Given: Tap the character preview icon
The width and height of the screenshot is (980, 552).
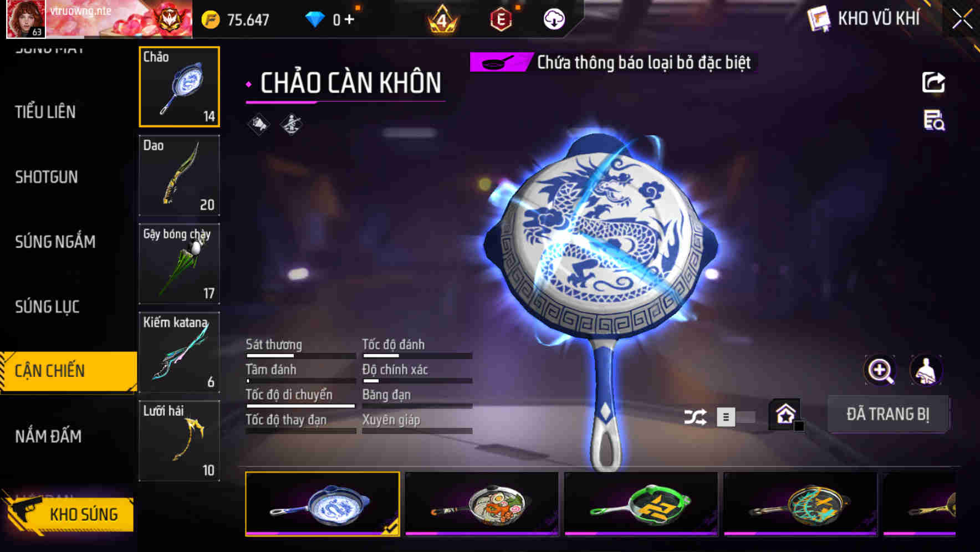Looking at the screenshot, I should click(x=926, y=371).
